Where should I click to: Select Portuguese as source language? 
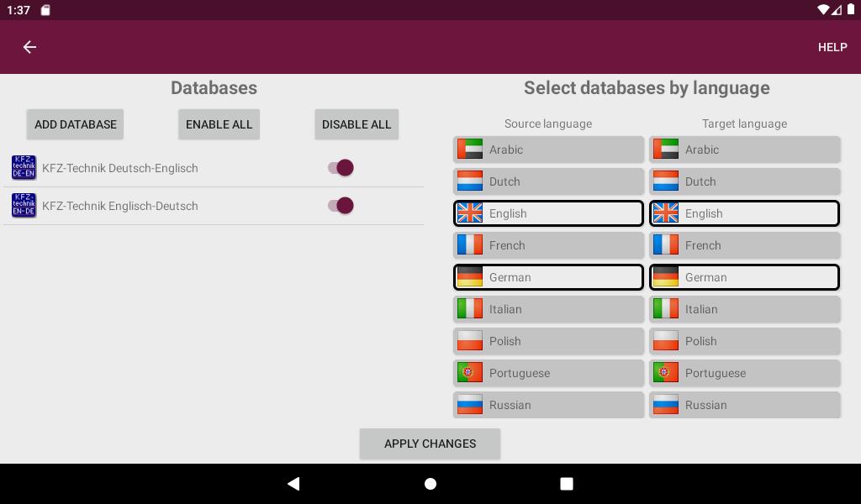tap(548, 372)
